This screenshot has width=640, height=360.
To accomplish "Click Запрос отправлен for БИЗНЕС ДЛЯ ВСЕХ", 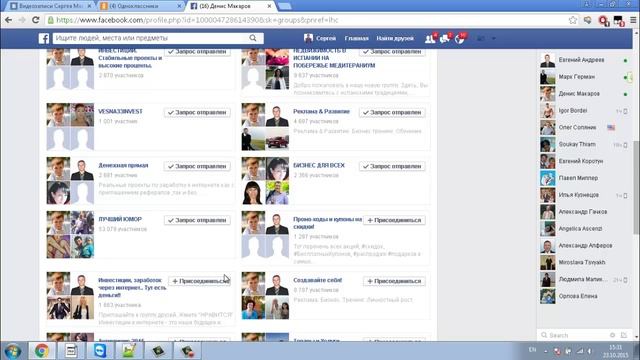I will 392,166.
